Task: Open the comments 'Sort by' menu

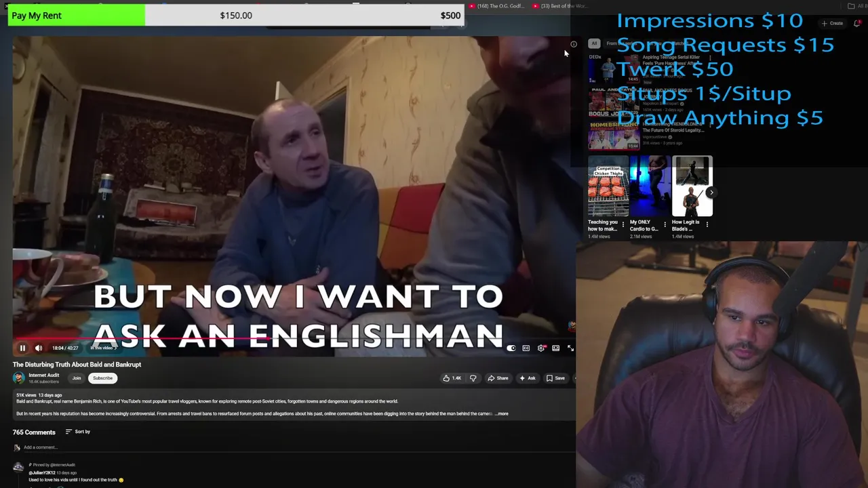Action: (x=78, y=432)
